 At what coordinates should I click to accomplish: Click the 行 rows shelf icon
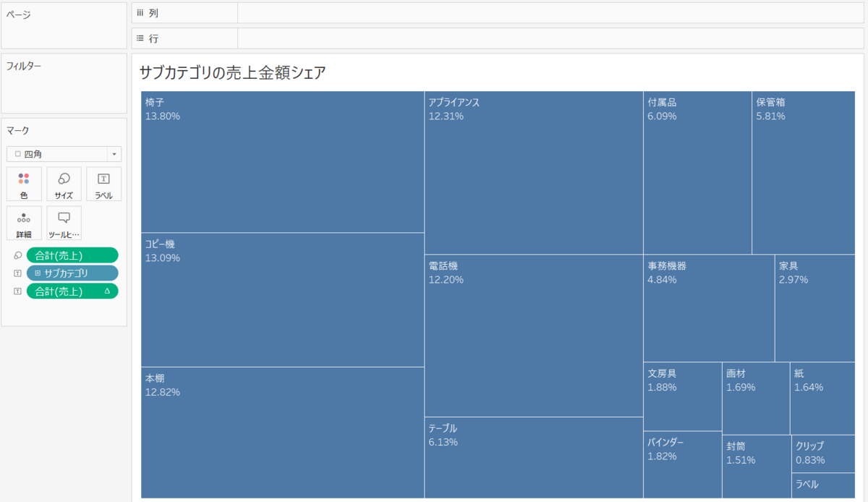pos(140,38)
